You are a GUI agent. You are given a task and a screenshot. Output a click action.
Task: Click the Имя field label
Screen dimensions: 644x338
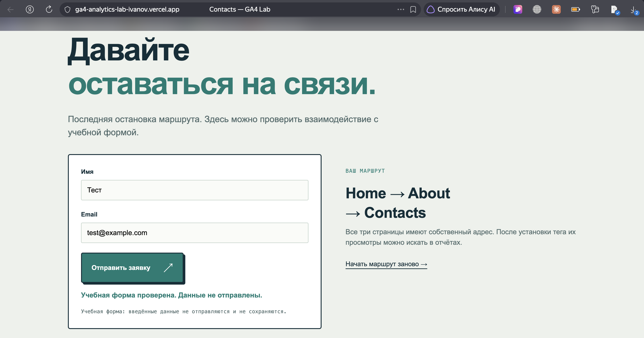[x=87, y=172]
